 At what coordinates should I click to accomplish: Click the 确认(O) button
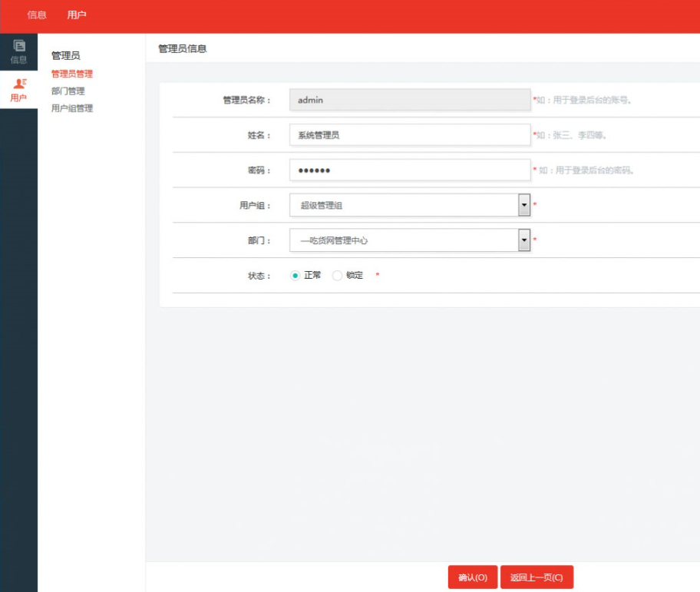click(x=473, y=577)
